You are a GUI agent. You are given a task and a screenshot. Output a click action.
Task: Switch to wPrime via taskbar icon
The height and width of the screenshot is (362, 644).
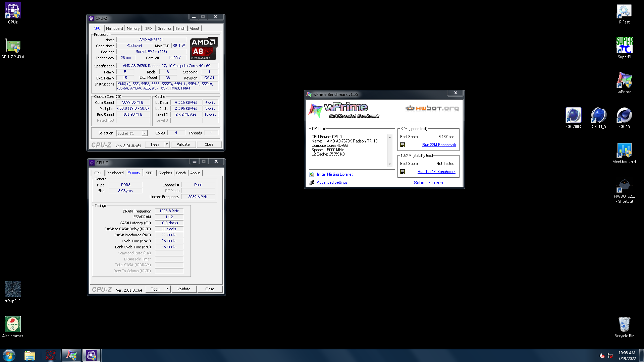71,355
